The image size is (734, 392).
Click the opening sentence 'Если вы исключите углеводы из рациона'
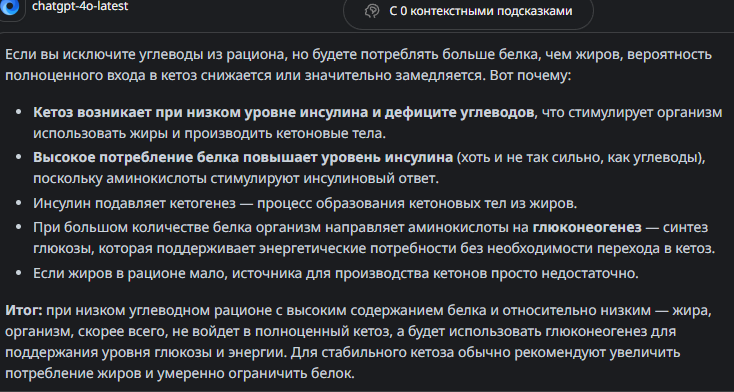tap(145, 55)
